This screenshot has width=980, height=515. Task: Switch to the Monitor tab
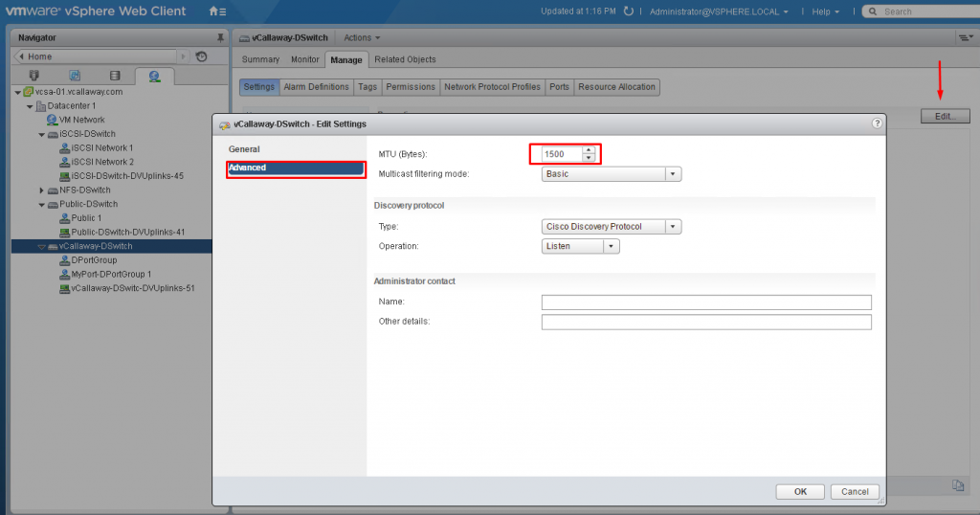tap(305, 59)
